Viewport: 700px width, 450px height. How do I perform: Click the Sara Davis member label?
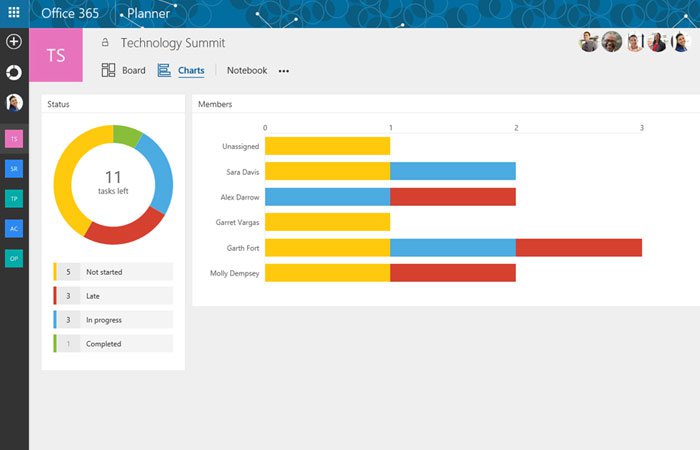click(x=242, y=172)
